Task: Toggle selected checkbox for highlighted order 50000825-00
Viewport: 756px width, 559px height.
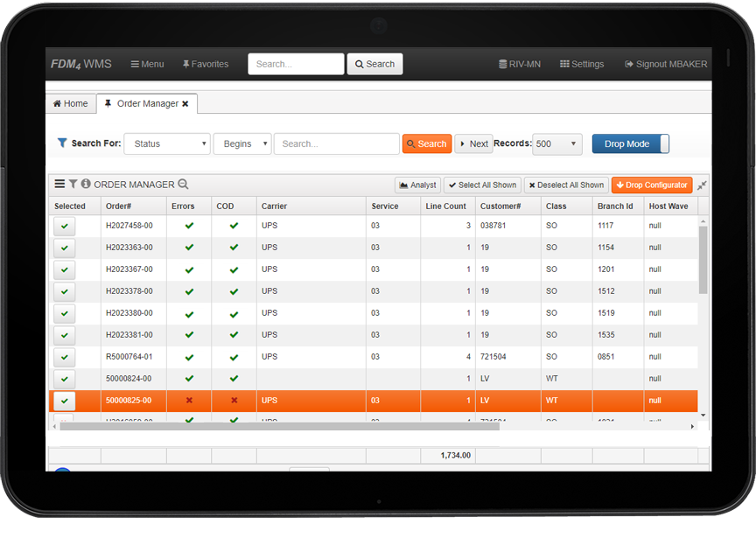Action: [65, 401]
